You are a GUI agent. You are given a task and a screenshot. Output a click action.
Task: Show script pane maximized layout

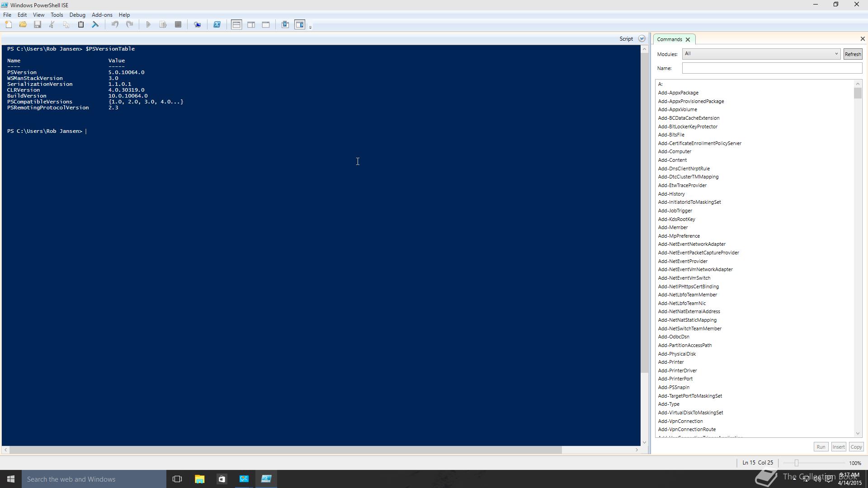(266, 25)
